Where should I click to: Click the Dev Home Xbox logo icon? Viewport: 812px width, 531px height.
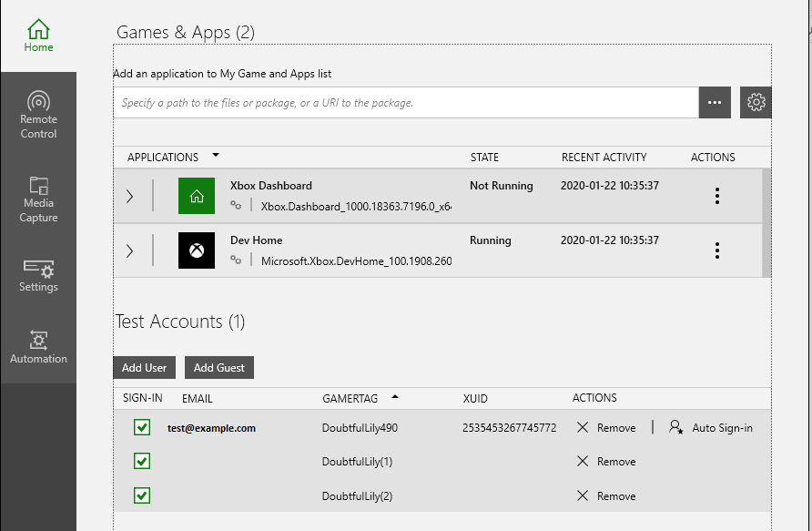pos(197,250)
